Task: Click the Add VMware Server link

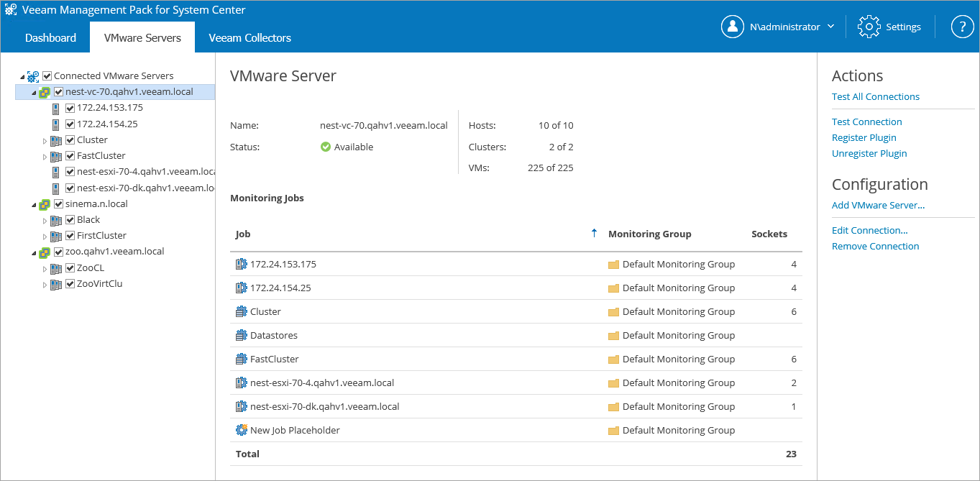Action: click(878, 205)
